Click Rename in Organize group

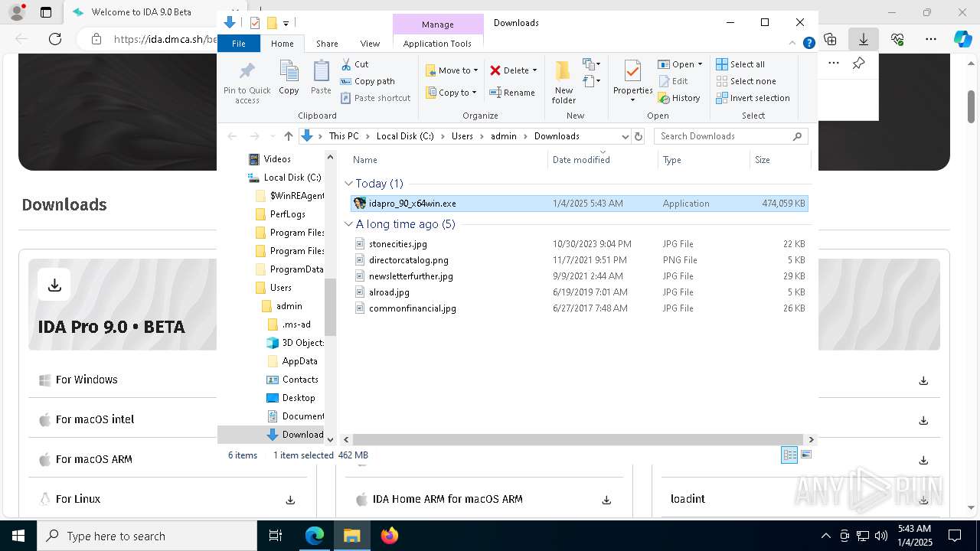(512, 93)
